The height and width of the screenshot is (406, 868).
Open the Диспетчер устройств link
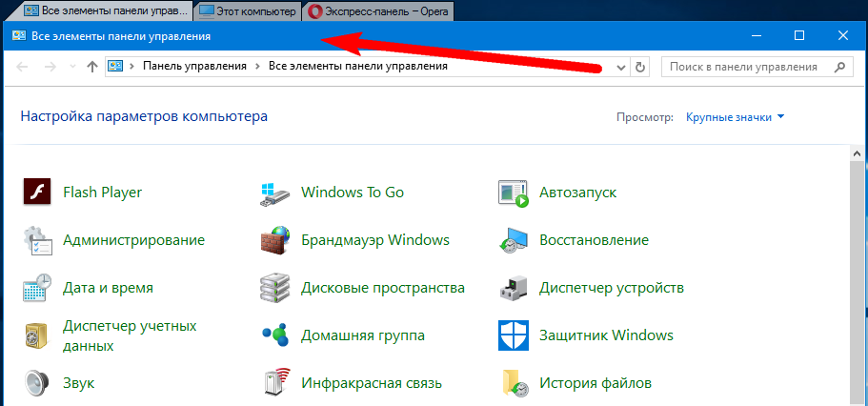(612, 288)
